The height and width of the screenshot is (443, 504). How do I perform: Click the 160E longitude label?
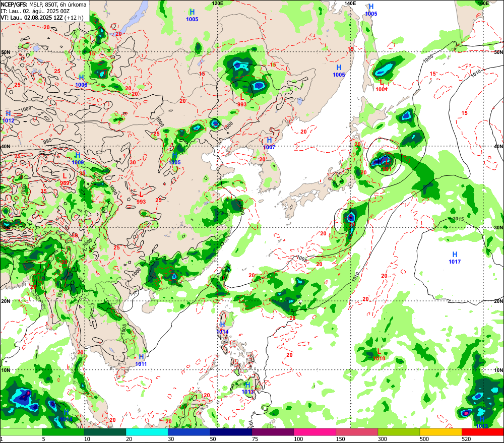click(x=483, y=3)
